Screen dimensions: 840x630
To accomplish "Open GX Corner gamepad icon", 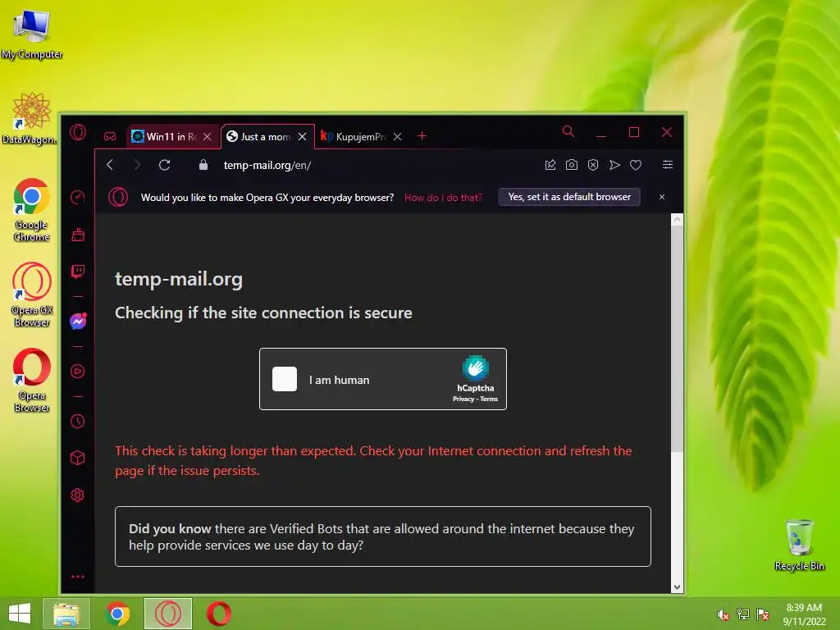I will click(x=110, y=137).
